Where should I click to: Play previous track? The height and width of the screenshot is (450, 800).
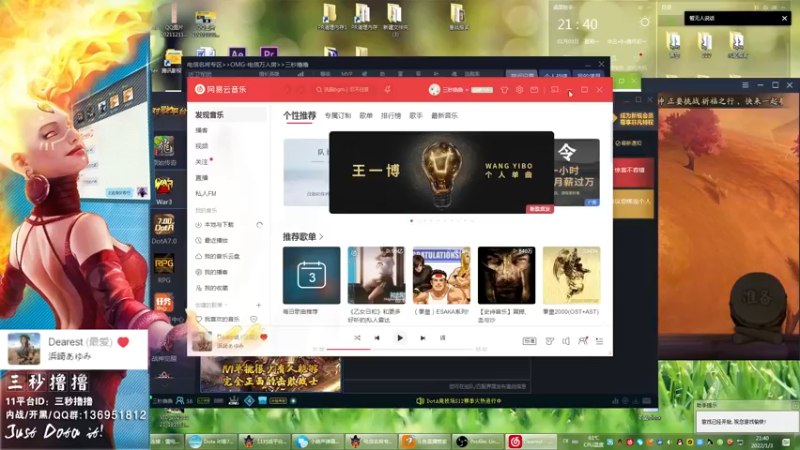tap(377, 338)
